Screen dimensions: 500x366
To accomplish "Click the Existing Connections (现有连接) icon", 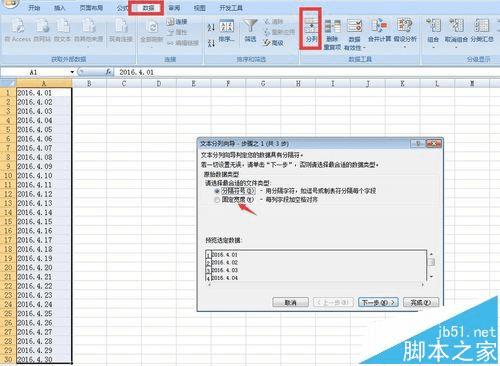I will tap(121, 26).
